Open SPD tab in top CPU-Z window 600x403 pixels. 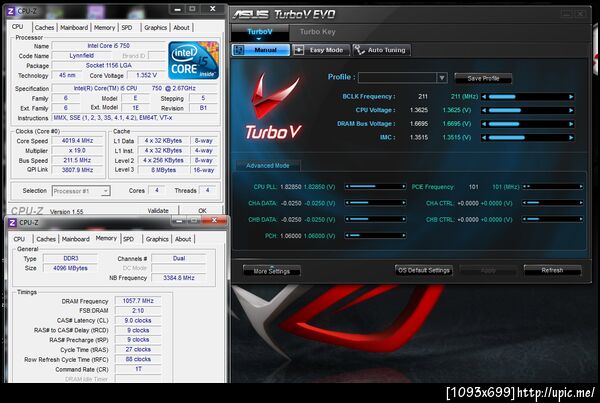(127, 28)
